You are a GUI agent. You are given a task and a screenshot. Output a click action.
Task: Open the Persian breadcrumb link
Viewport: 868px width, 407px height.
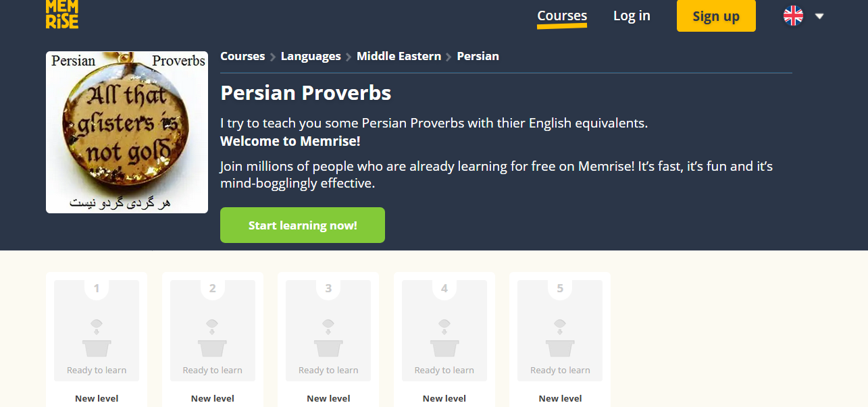(x=478, y=56)
